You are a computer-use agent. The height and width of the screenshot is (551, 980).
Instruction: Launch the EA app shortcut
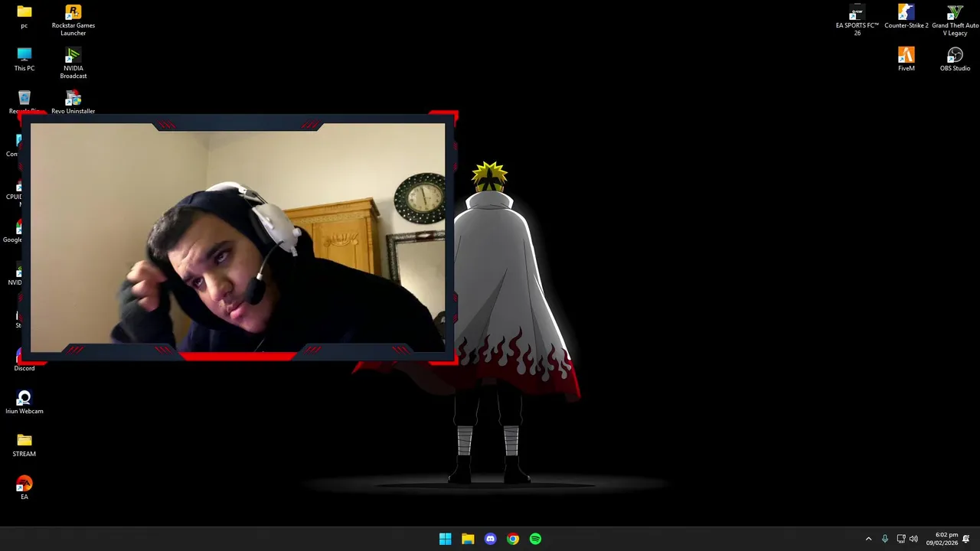[x=24, y=488]
